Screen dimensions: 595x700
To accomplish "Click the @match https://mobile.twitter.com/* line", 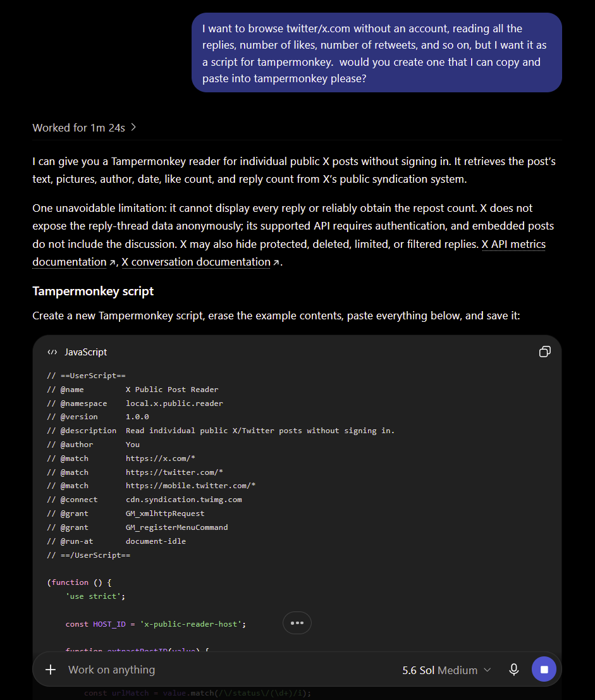I will 151,485.
